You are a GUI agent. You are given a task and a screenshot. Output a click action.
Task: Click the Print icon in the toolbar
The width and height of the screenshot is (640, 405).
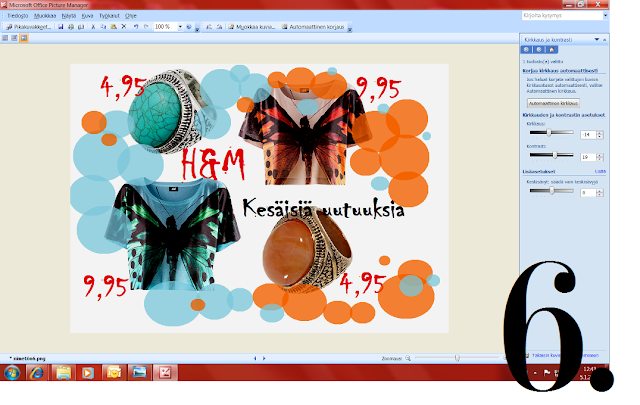pos(71,27)
